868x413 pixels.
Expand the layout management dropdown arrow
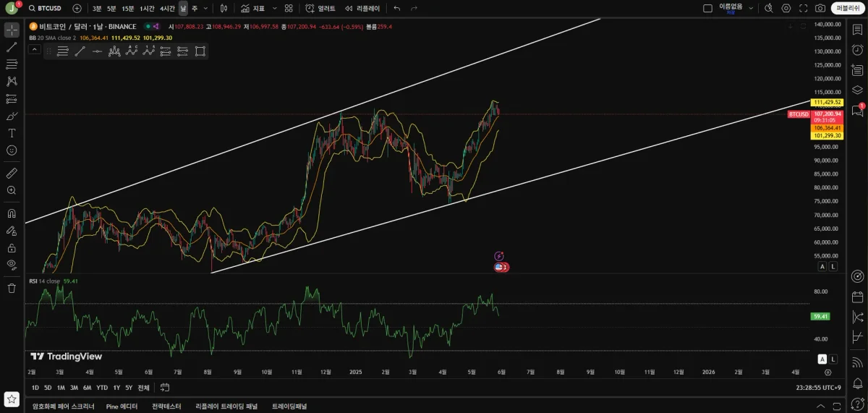(x=751, y=8)
